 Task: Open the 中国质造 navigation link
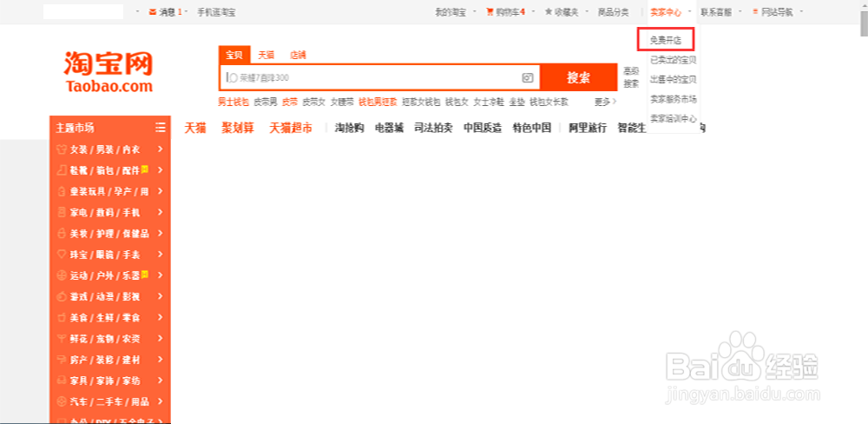point(483,128)
